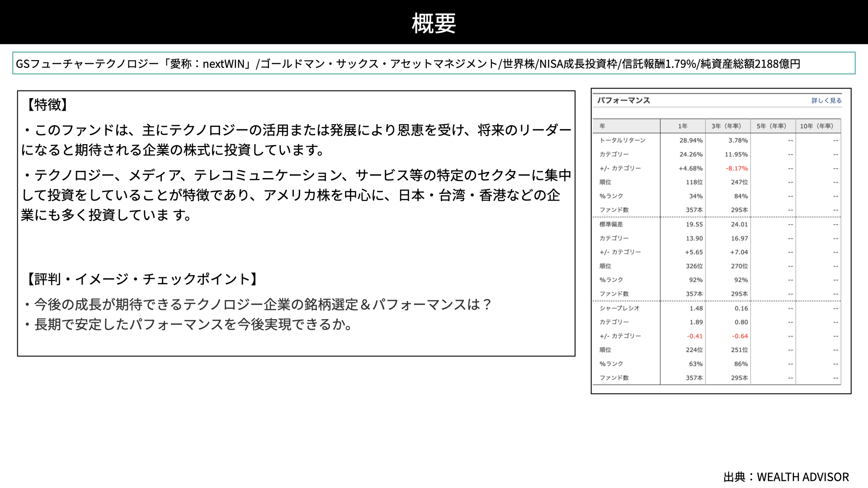Select the fund summary line starting with GSフューチャーテクノロジー
868x488 pixels.
click(x=408, y=64)
